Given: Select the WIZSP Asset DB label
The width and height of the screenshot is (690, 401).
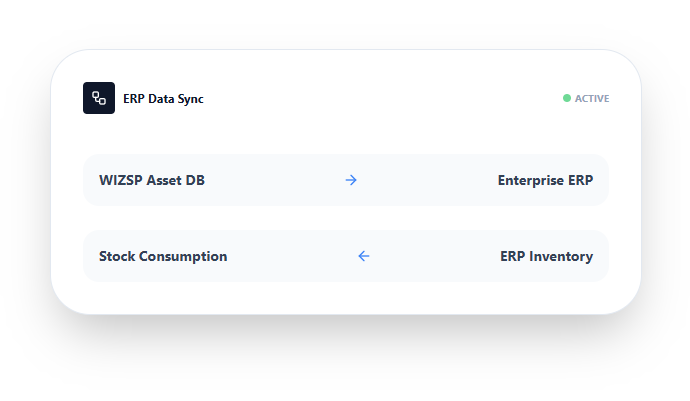Looking at the screenshot, I should [x=152, y=180].
